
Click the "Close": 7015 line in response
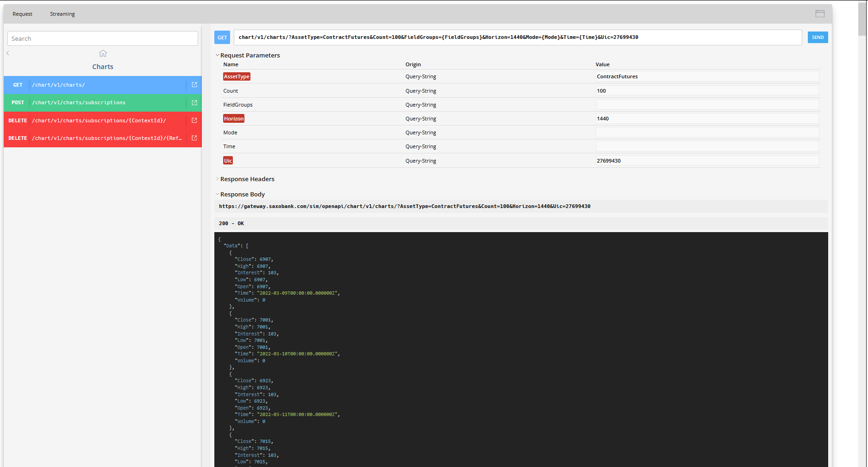click(x=254, y=442)
